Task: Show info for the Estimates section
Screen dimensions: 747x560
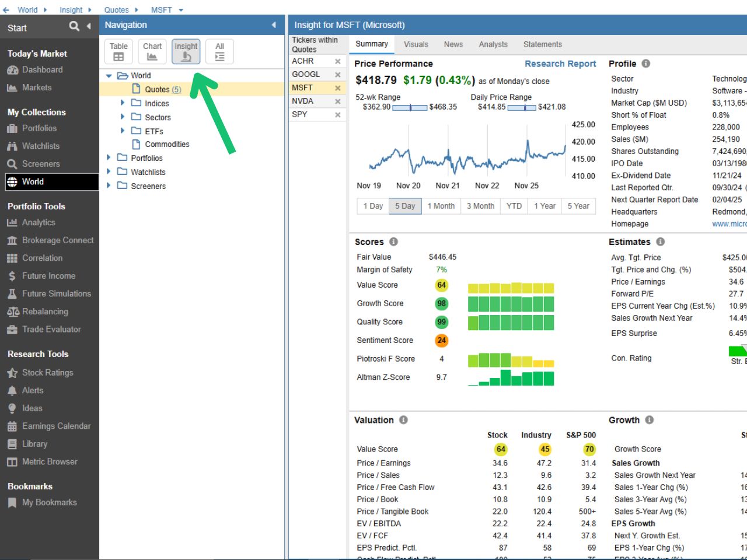Action: (660, 242)
